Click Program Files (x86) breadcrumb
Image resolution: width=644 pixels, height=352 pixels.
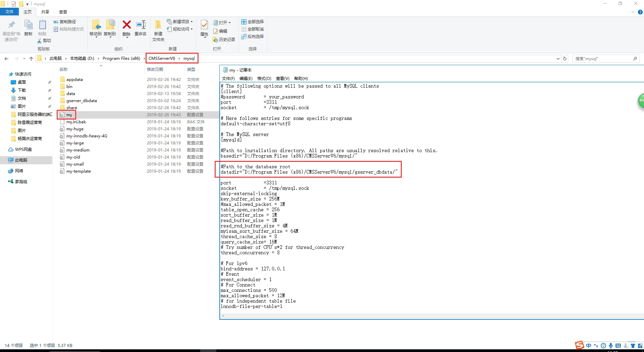121,58
